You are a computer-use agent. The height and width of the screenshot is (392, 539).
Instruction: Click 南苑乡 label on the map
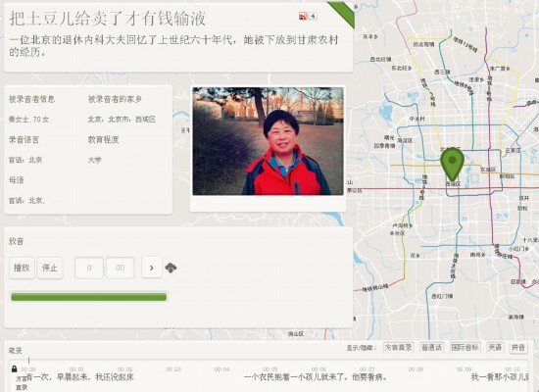(x=478, y=255)
